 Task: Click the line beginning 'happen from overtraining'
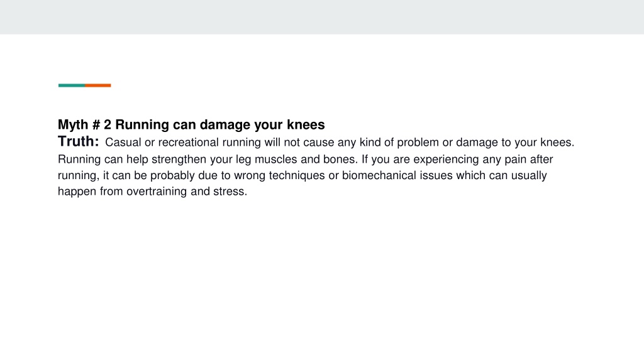point(152,192)
